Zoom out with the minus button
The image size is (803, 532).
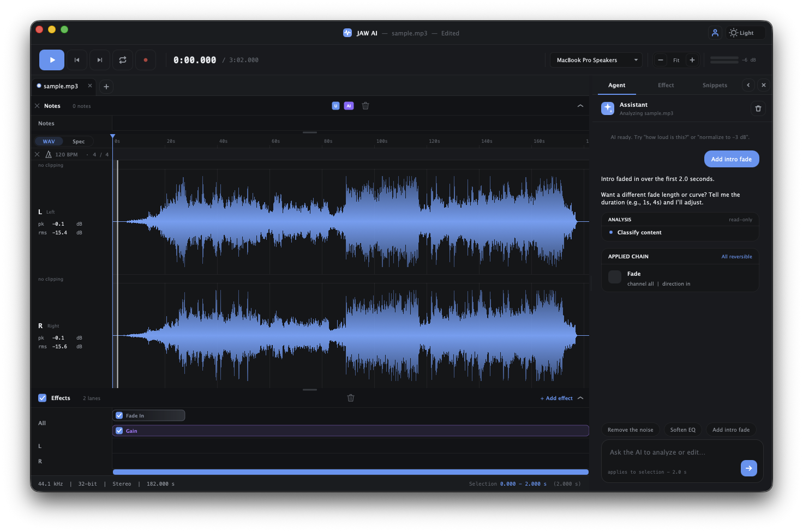pos(661,60)
